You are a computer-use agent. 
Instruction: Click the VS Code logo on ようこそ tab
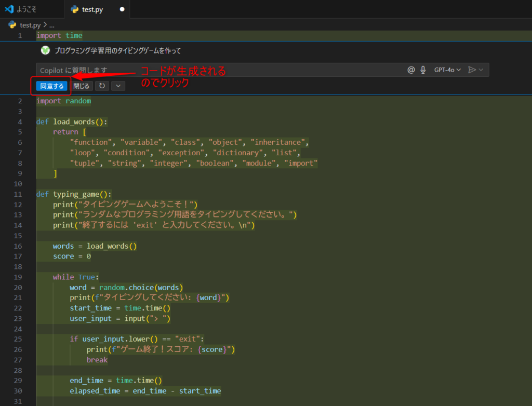(x=9, y=9)
